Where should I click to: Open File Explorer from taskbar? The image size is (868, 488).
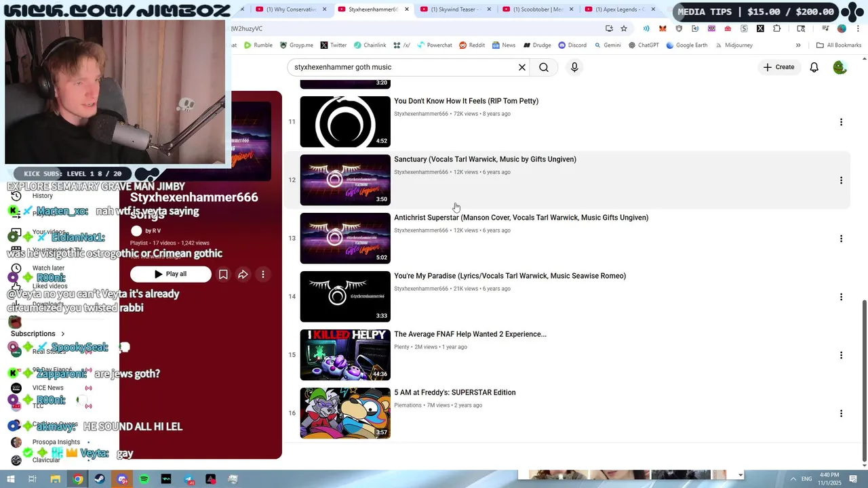tap(56, 479)
